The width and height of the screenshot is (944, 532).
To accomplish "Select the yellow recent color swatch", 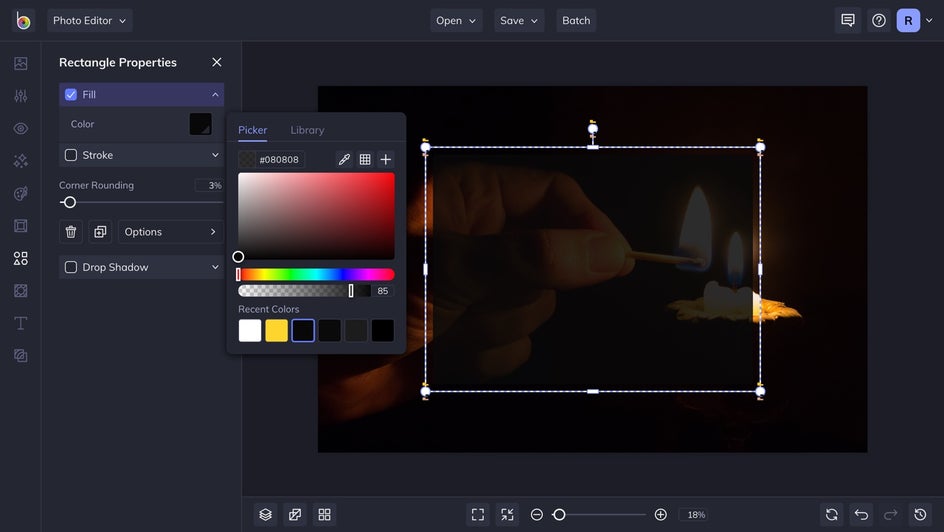I will 277,331.
